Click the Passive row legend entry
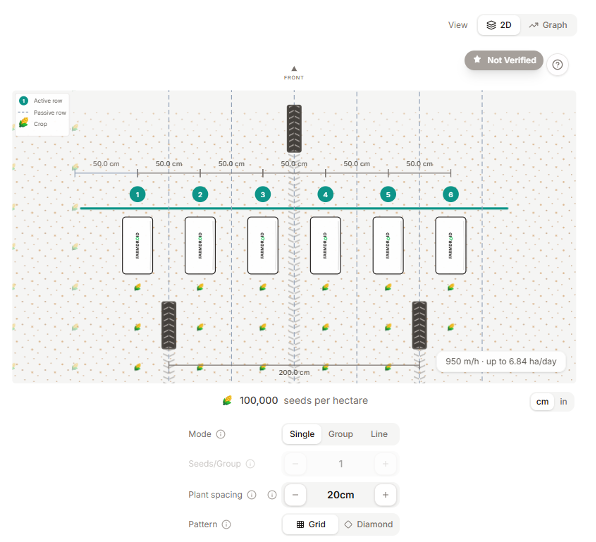 tap(42, 113)
